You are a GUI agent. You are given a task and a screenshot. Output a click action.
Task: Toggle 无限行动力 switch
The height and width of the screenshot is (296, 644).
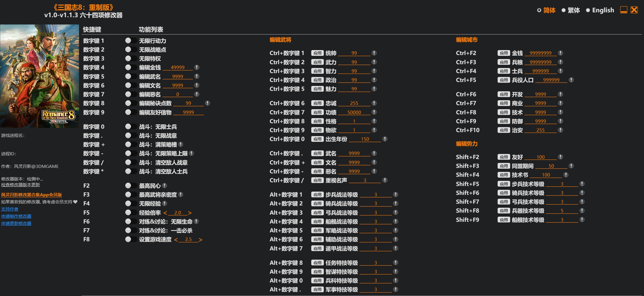[x=131, y=41]
